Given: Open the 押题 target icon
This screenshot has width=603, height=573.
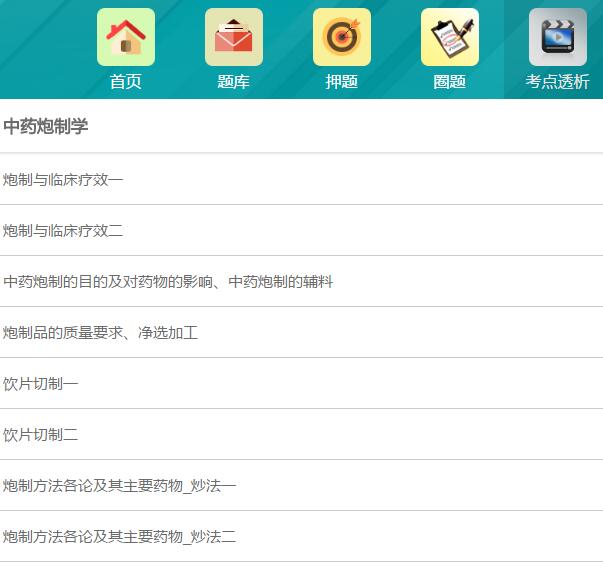Looking at the screenshot, I should point(342,37).
